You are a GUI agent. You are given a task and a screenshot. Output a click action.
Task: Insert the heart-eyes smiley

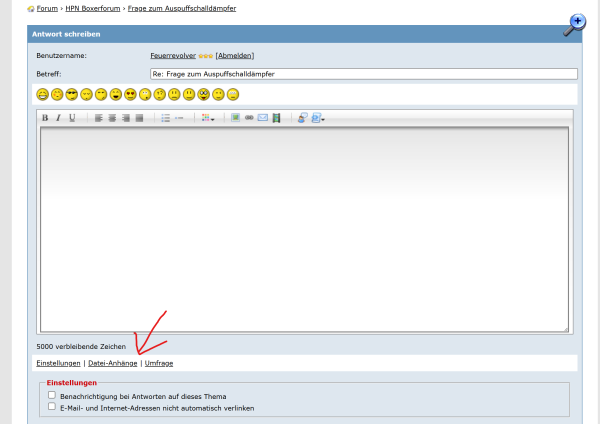[130, 95]
